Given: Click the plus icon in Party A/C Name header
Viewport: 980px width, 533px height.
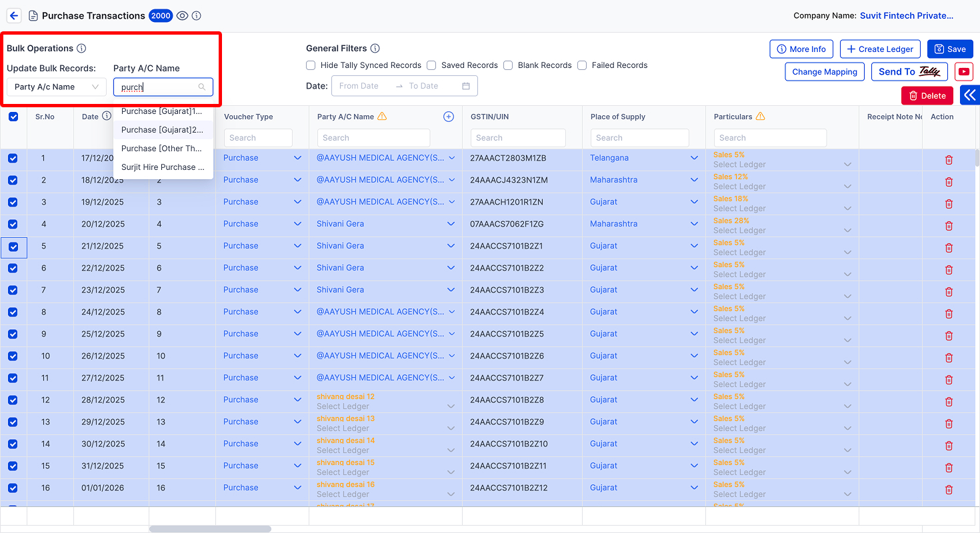Looking at the screenshot, I should pos(449,117).
